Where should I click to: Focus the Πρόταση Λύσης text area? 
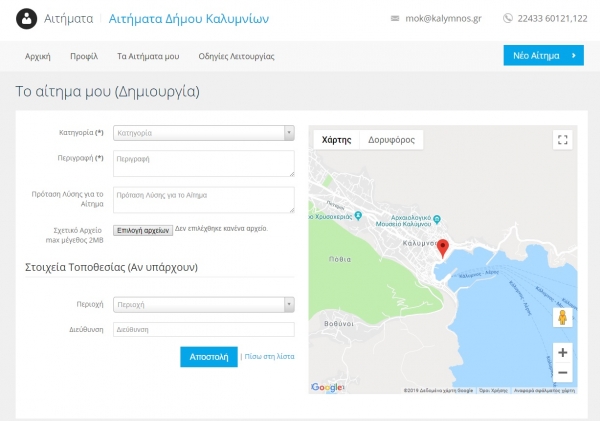(x=204, y=200)
